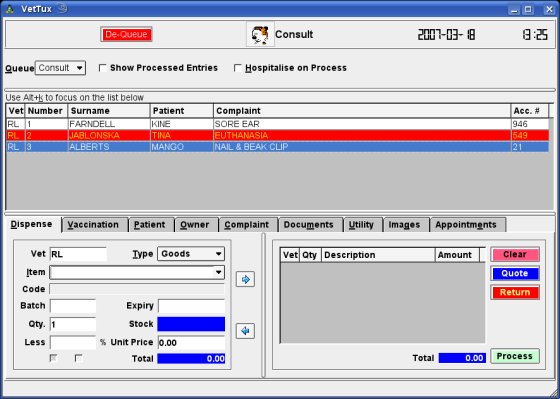
Task: Click account number 549
Action: tap(520, 136)
